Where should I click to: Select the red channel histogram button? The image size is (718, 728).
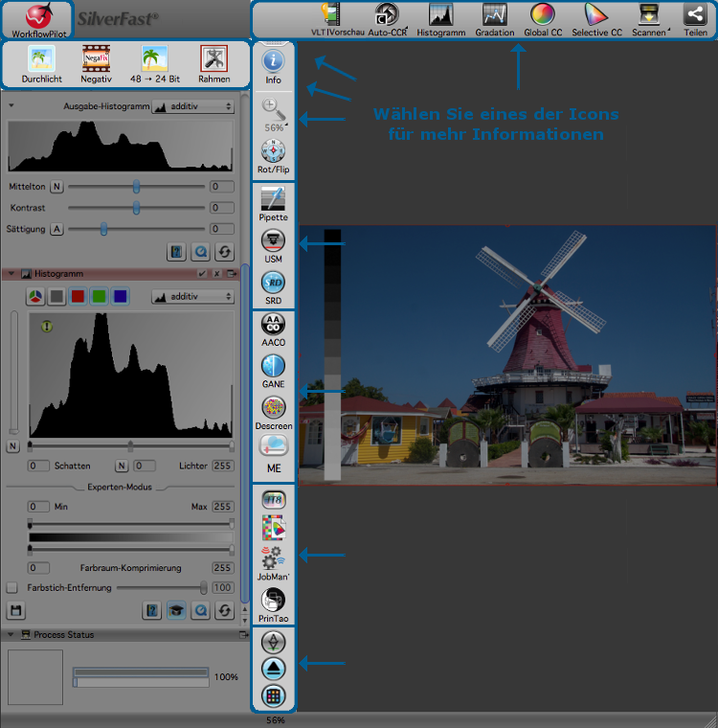[x=78, y=296]
